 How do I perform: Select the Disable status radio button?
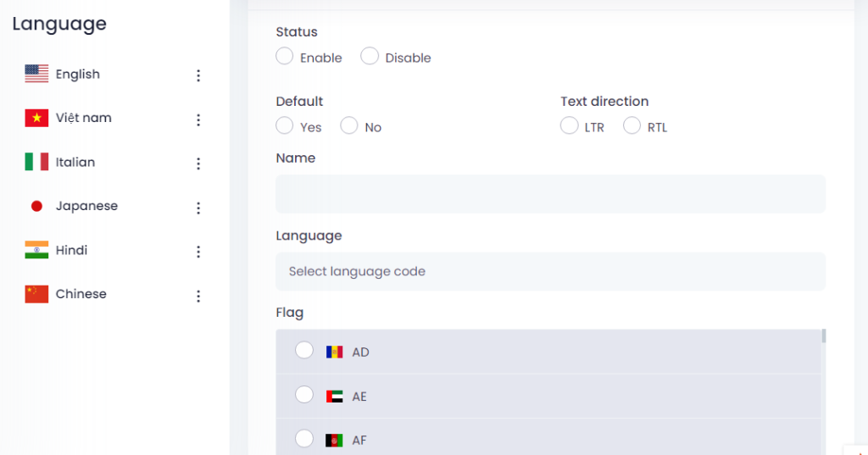tap(370, 57)
